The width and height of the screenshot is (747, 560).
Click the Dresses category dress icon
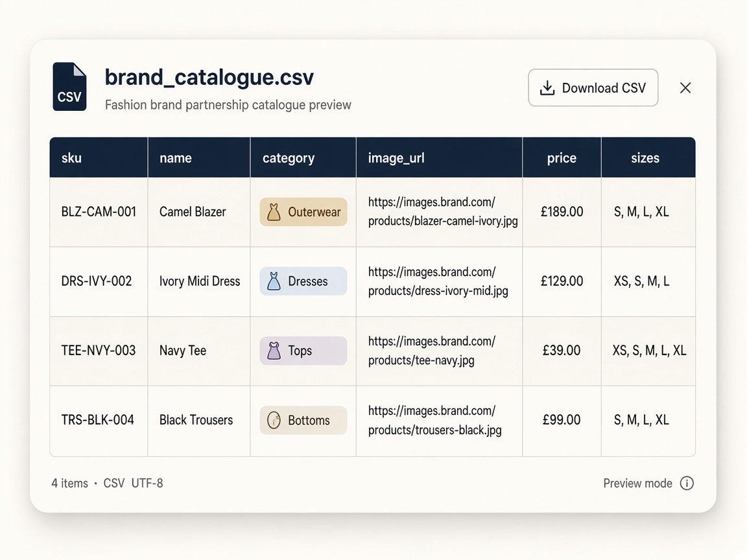(x=274, y=281)
